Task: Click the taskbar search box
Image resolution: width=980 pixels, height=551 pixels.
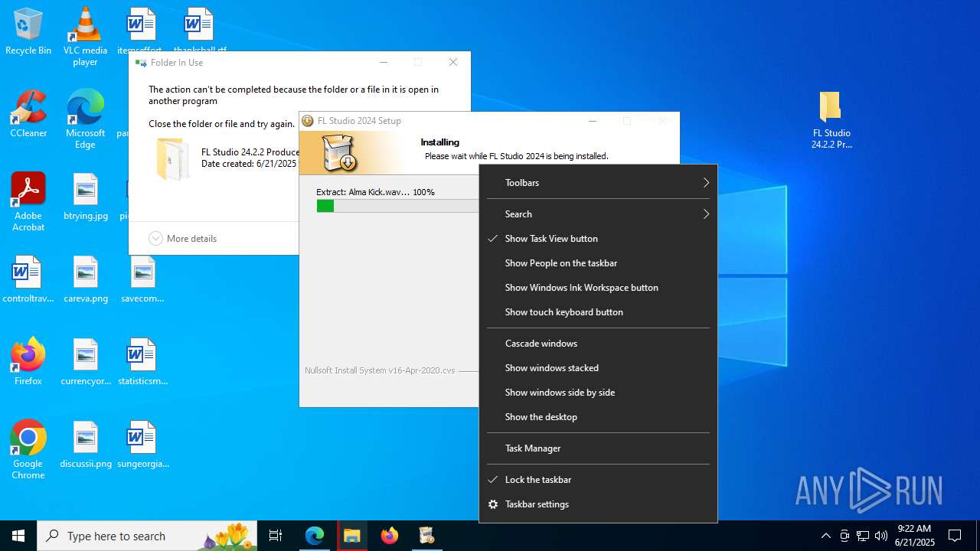Action: click(x=147, y=536)
